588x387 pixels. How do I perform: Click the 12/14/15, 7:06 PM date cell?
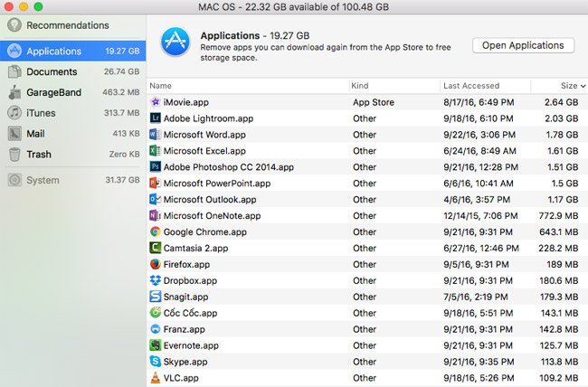(x=480, y=215)
